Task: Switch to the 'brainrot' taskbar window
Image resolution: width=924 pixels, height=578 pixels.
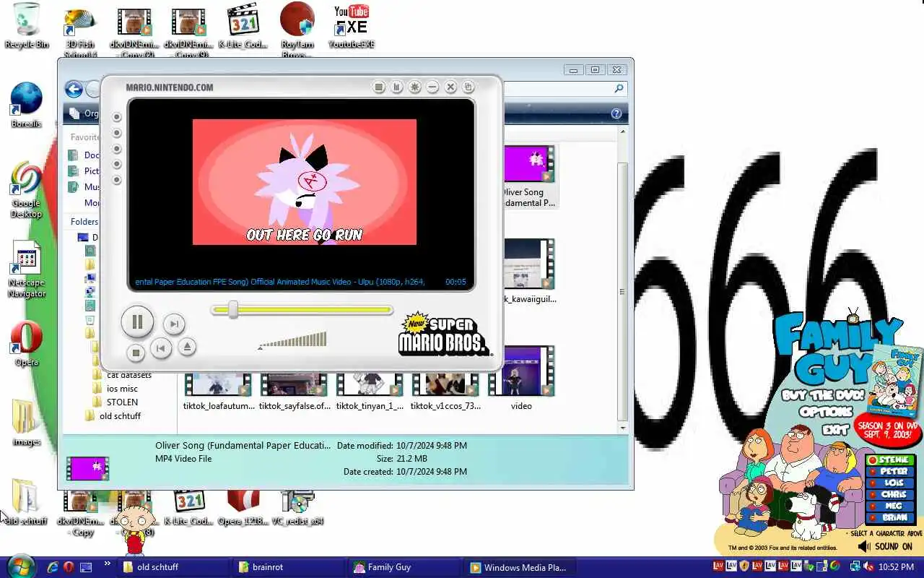Action: tap(289, 567)
